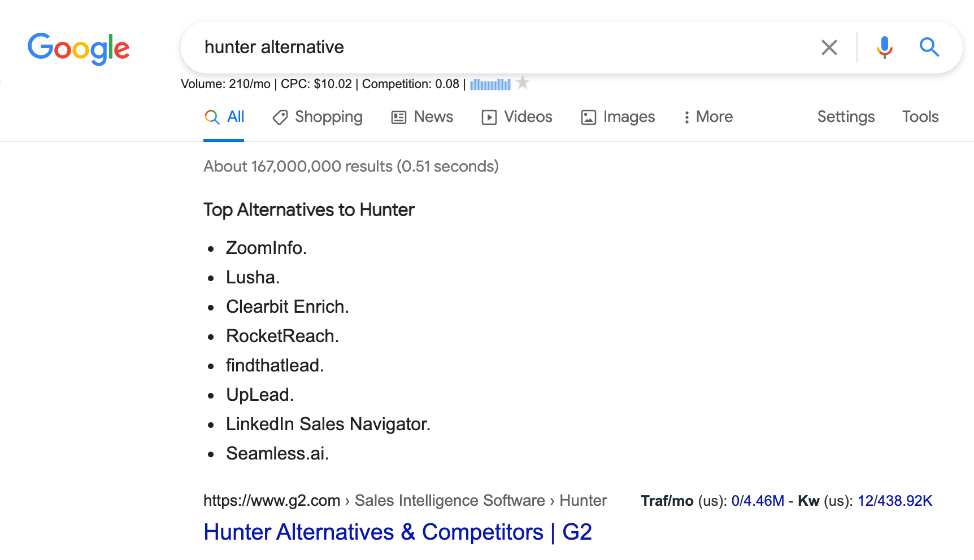The image size is (974, 560).
Task: Open the Settings dropdown
Action: [846, 117]
